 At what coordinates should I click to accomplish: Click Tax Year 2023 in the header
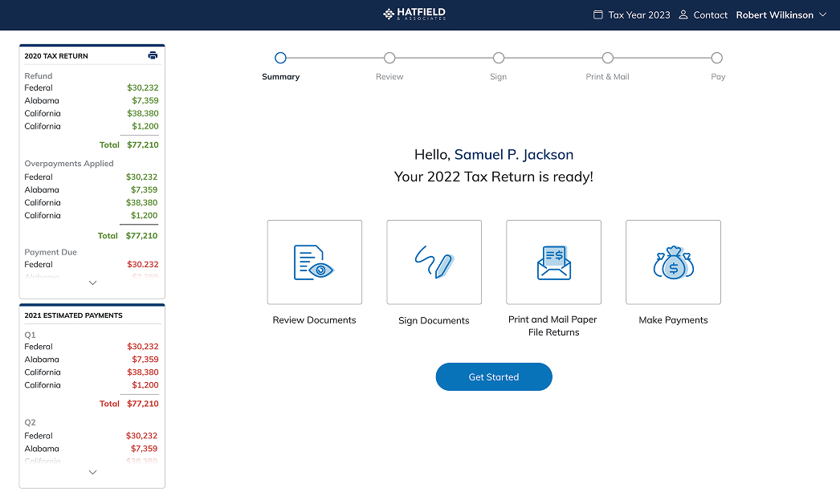click(638, 14)
